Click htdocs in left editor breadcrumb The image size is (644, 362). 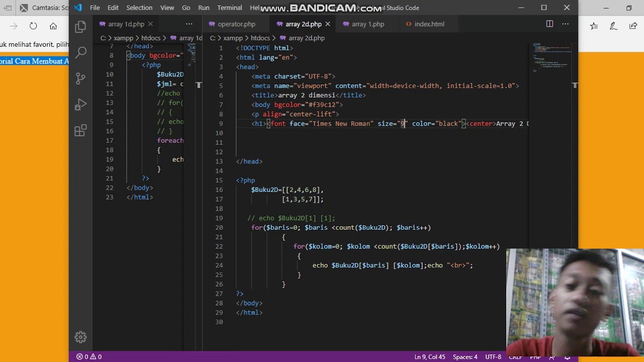pos(151,38)
